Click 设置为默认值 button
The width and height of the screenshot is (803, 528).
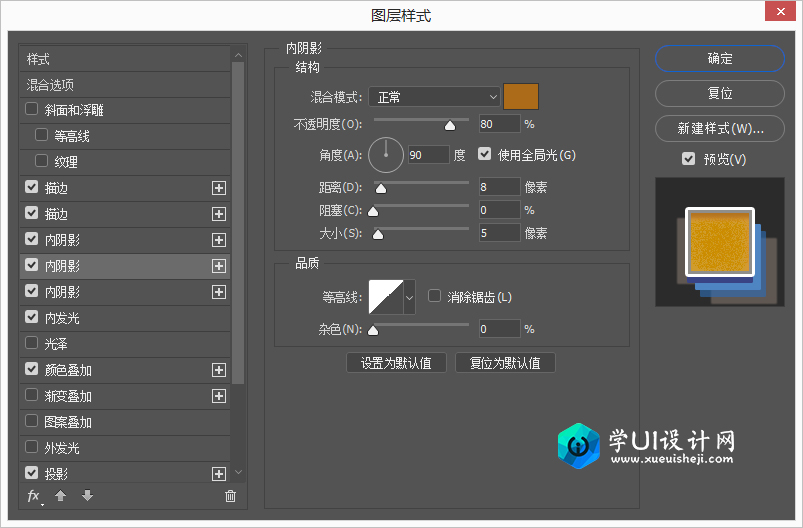coord(396,363)
